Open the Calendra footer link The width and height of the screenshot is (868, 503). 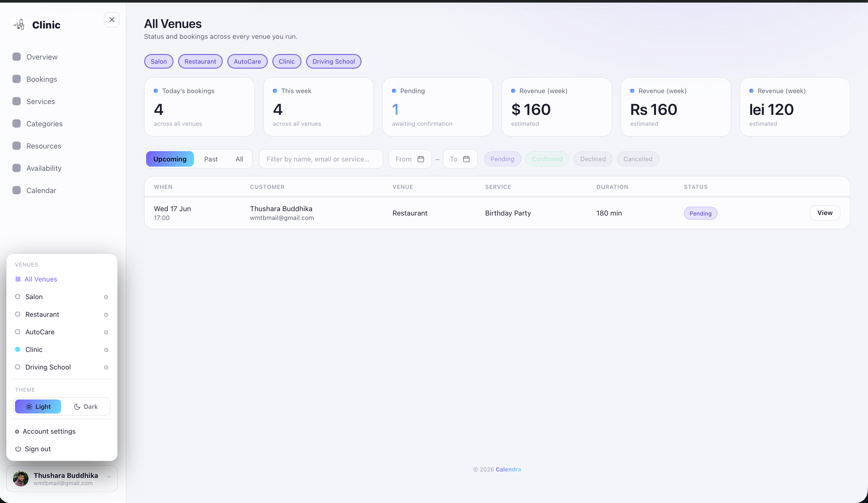(x=508, y=469)
